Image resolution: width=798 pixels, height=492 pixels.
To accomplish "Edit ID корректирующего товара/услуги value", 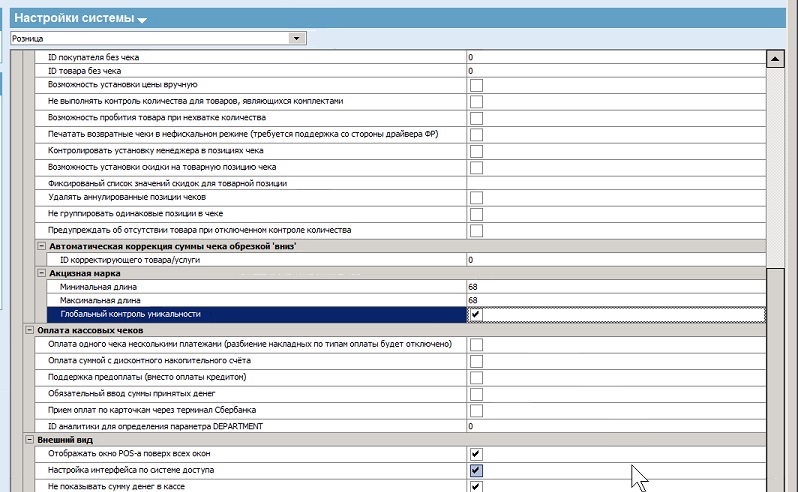I will pyautogui.click(x=616, y=259).
